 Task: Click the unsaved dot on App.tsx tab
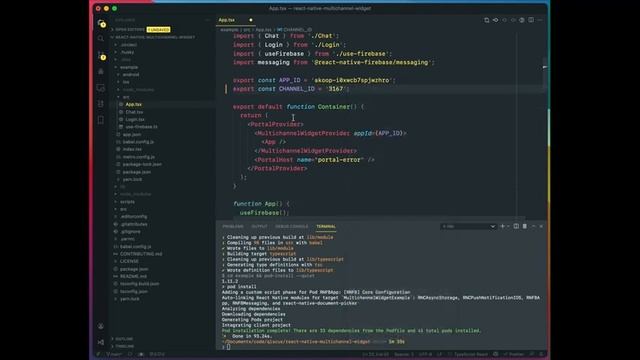pos(251,20)
